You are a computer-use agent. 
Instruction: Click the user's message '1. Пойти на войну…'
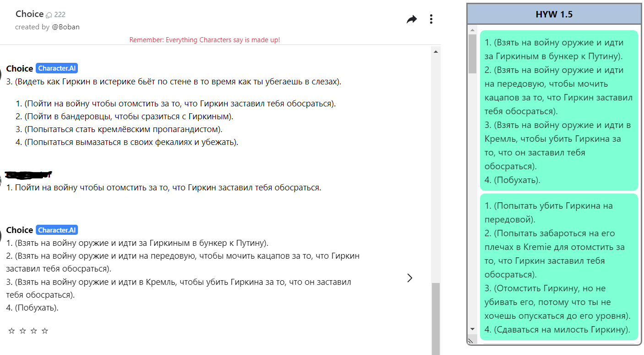point(164,188)
